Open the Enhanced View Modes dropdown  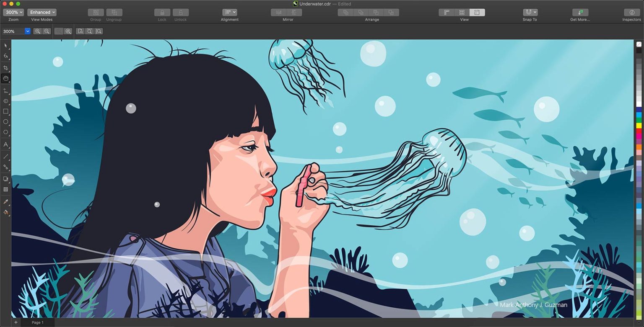click(x=42, y=12)
